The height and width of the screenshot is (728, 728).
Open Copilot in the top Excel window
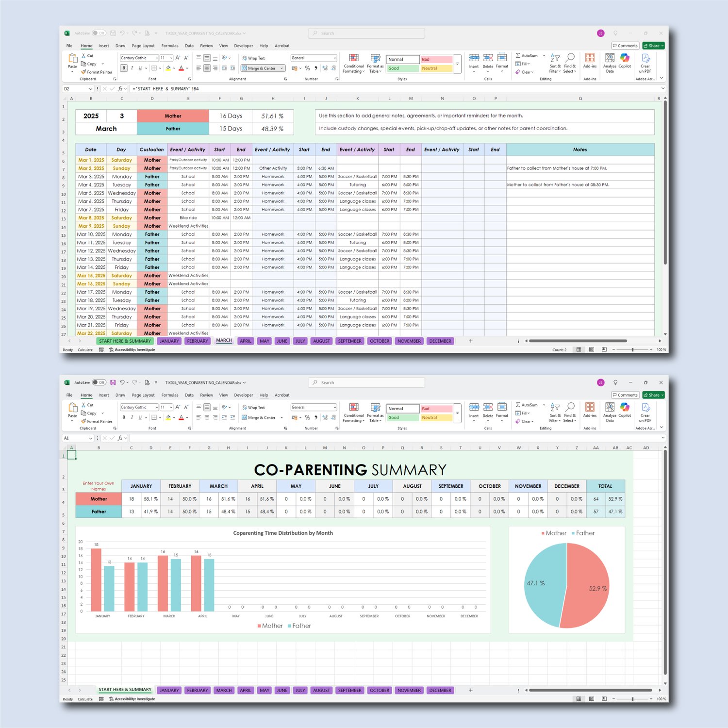625,61
